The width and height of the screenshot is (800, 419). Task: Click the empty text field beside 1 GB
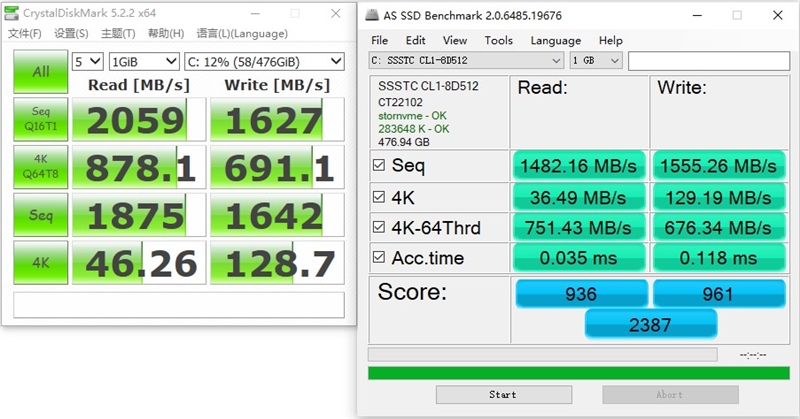tap(709, 61)
